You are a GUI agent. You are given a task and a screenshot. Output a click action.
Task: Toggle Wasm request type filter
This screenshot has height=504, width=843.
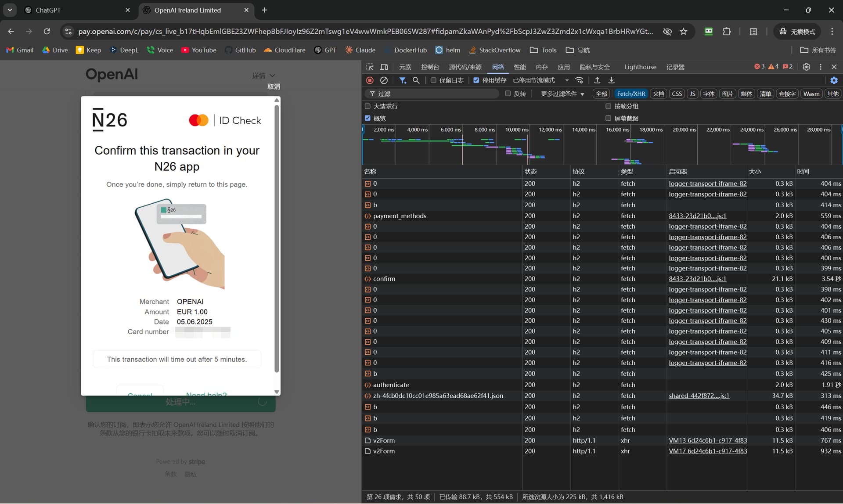[811, 94]
